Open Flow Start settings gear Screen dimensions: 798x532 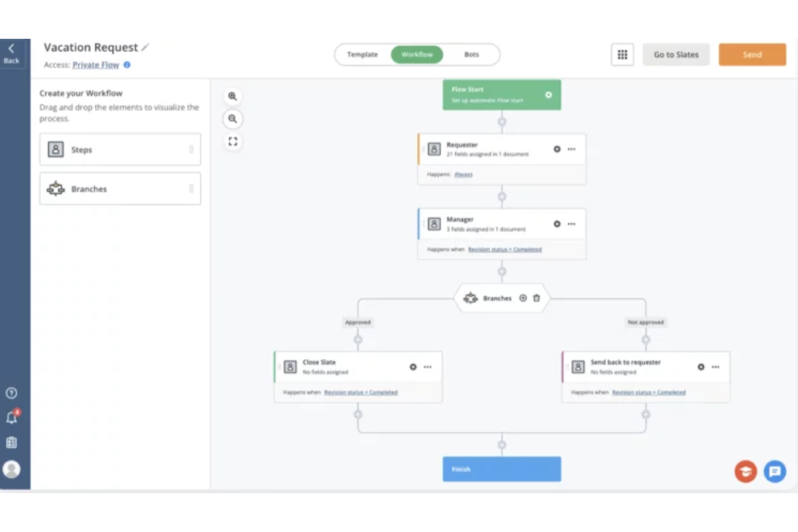(x=548, y=95)
